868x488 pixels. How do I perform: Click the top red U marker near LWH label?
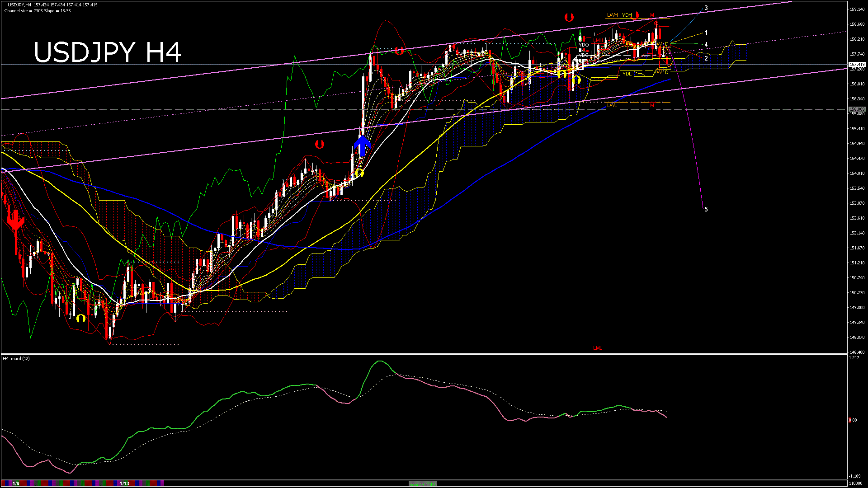point(569,17)
